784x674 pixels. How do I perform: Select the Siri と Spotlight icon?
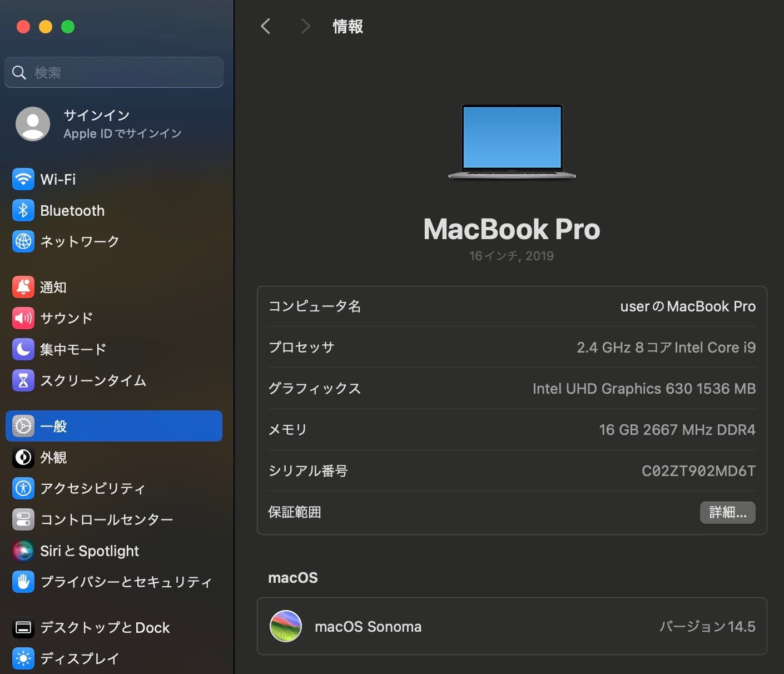[23, 551]
